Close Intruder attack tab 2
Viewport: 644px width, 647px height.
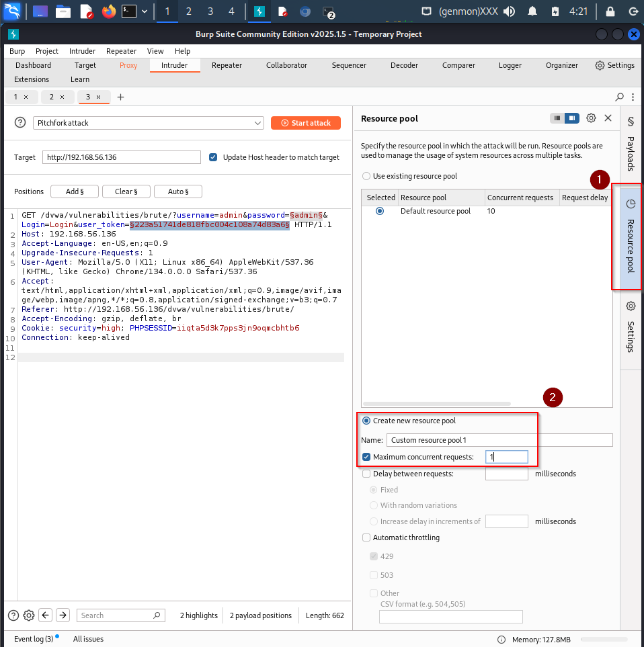tap(63, 97)
